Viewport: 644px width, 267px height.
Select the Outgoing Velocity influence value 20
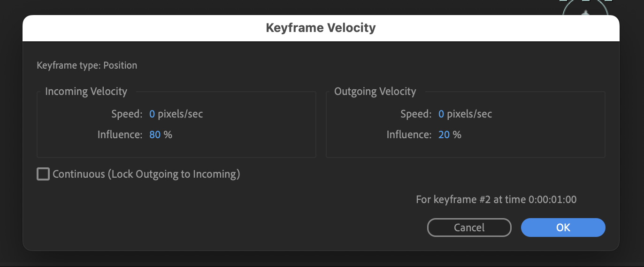pyautogui.click(x=444, y=135)
